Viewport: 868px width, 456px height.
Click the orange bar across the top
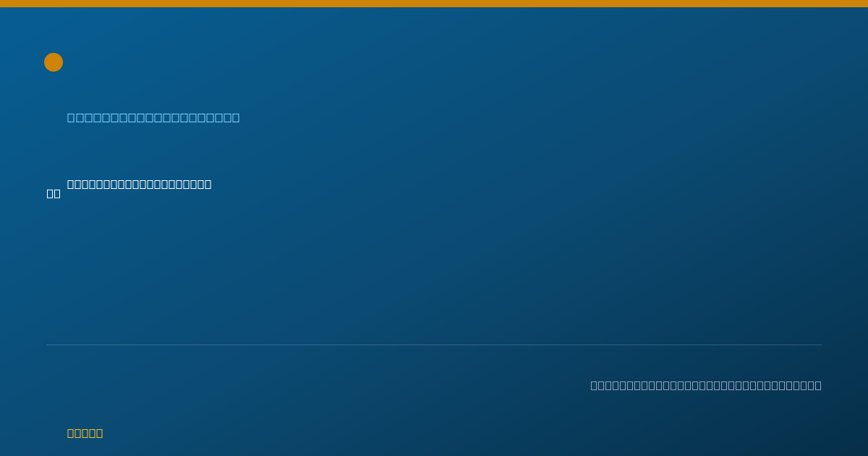pos(434,4)
